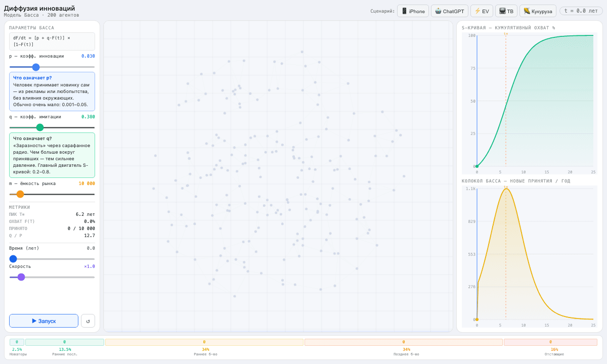
Task: Select the ChatGPT scenario
Action: tap(450, 11)
